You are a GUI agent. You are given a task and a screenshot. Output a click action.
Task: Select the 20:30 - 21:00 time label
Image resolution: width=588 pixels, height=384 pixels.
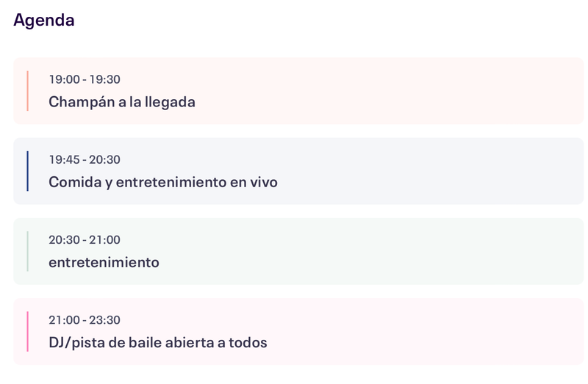85,239
